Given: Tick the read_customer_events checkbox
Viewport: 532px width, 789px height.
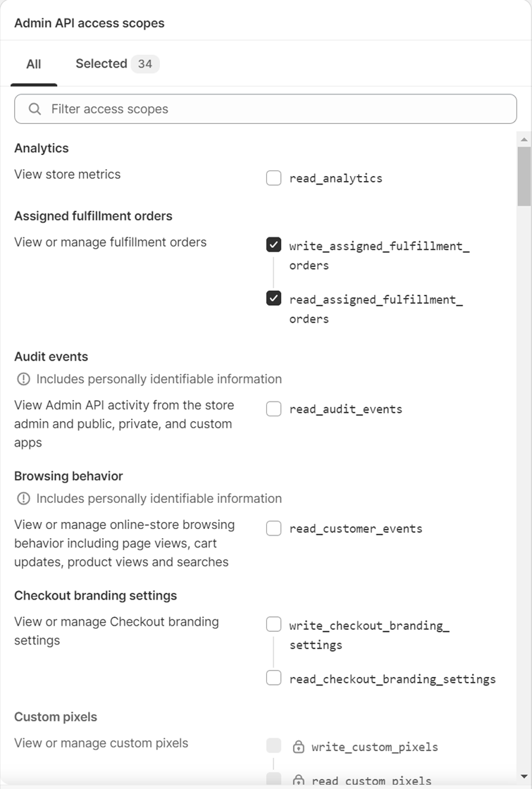Looking at the screenshot, I should (x=274, y=528).
